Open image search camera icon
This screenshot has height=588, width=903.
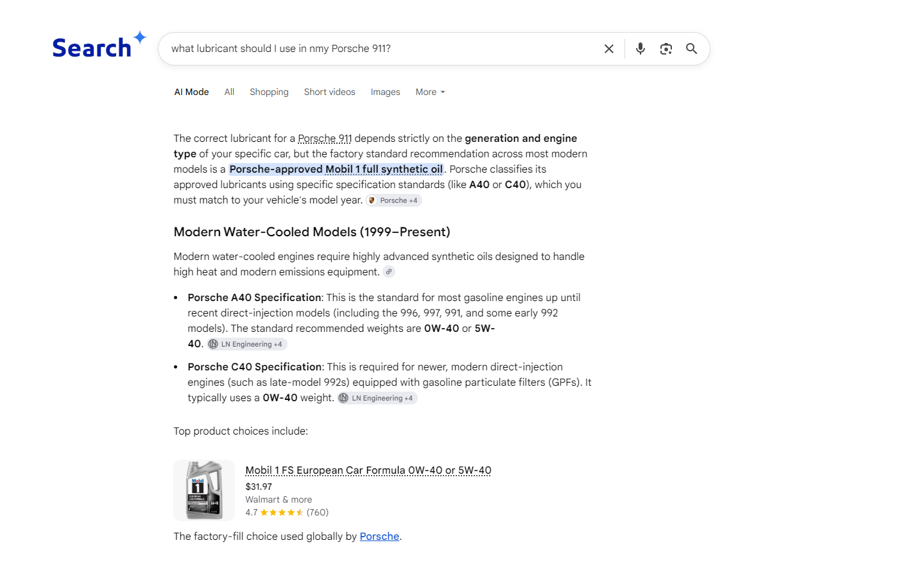666,49
